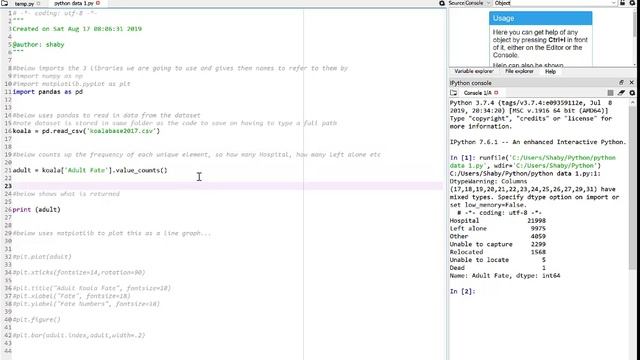640x360 pixels.
Task: Switch to the File explorer tab
Action: (519, 71)
